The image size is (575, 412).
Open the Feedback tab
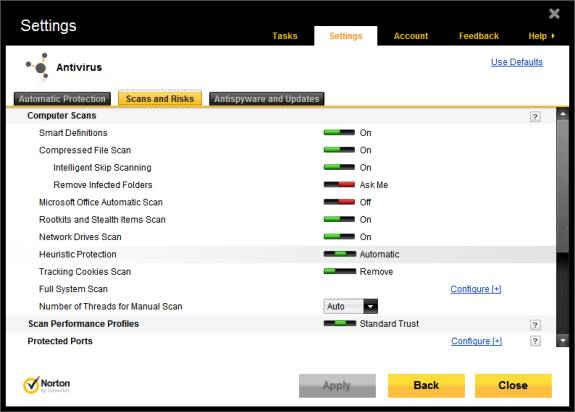(479, 36)
